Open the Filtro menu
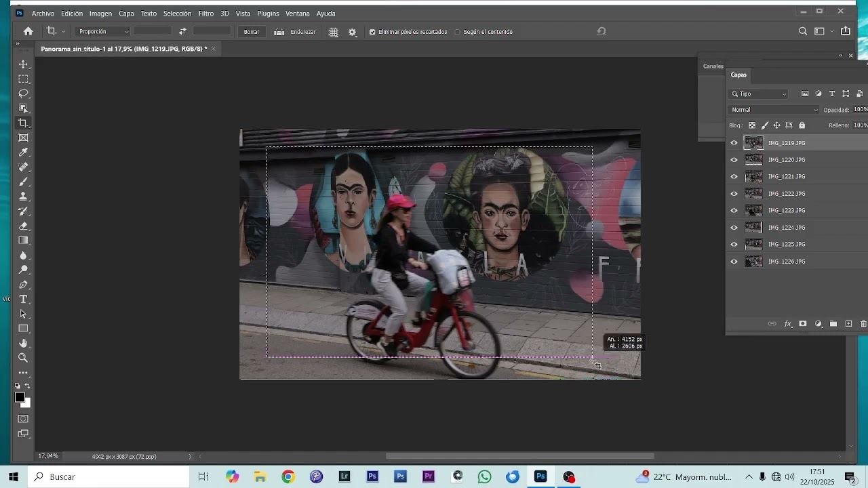Viewport: 868px width, 488px height. point(206,14)
